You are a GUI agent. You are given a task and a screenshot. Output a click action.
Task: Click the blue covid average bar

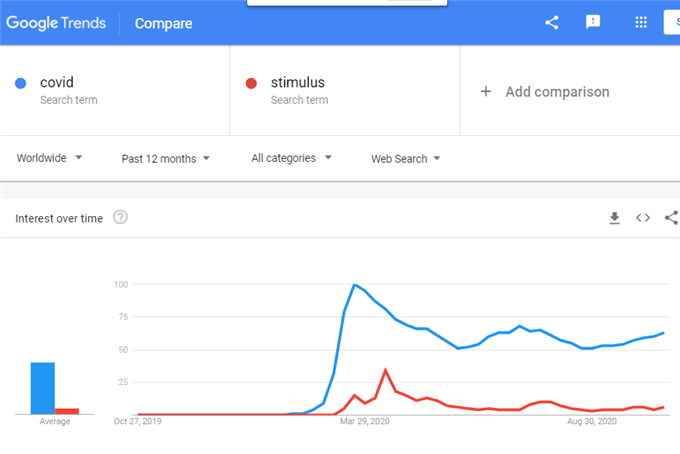[42, 388]
